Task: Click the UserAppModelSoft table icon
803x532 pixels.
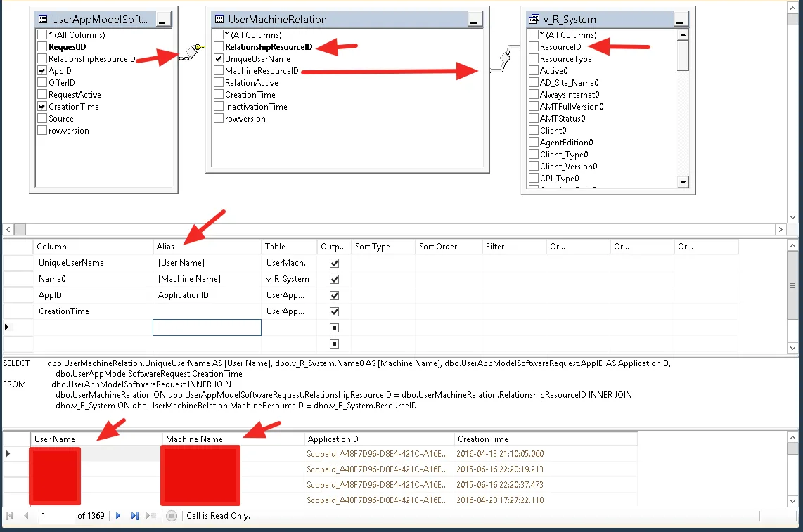Action: [x=43, y=20]
